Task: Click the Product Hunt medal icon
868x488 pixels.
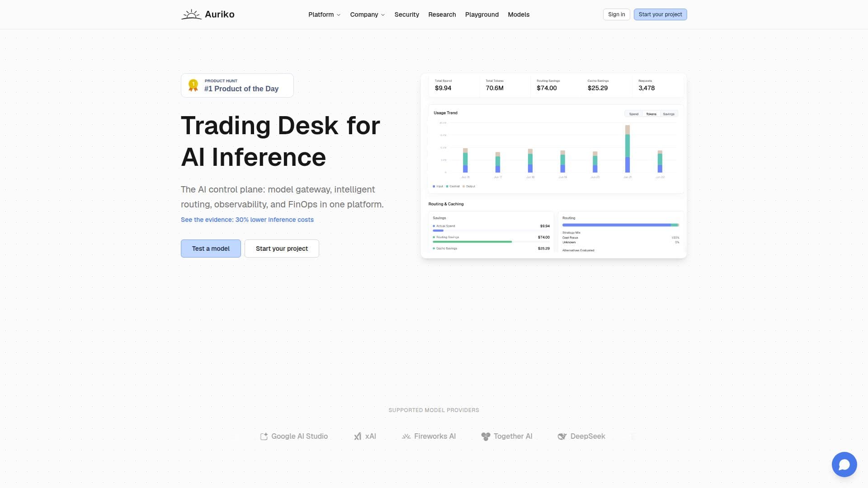Action: coord(193,85)
